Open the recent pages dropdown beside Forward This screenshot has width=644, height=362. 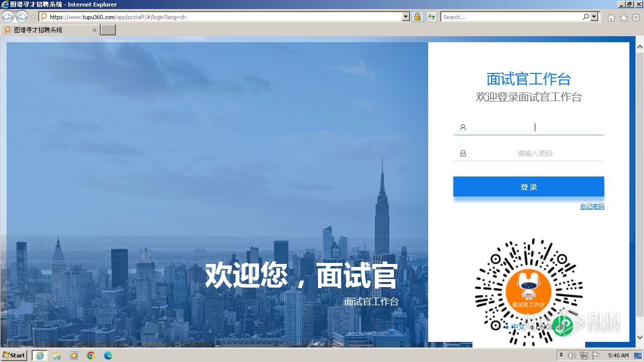coord(33,17)
